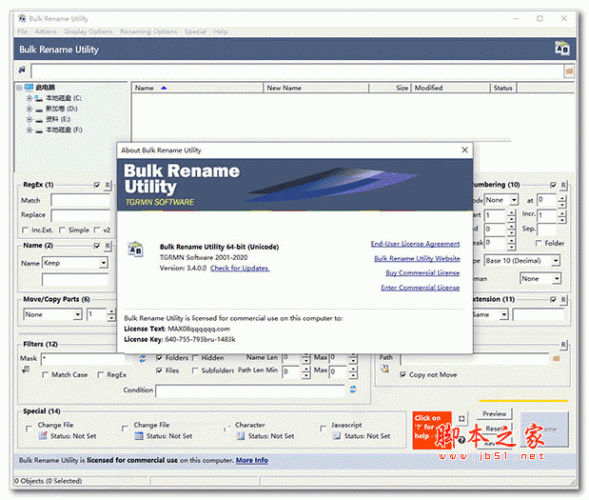
Task: Open the Base 10 (Decimal) type dropdown
Action: point(556,260)
